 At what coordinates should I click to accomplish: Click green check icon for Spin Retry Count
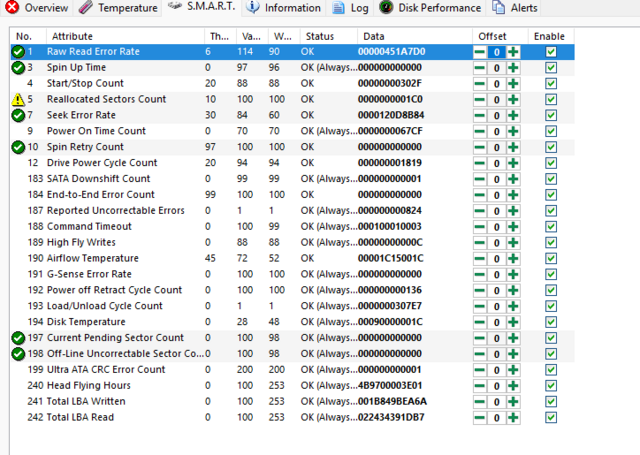[18, 147]
